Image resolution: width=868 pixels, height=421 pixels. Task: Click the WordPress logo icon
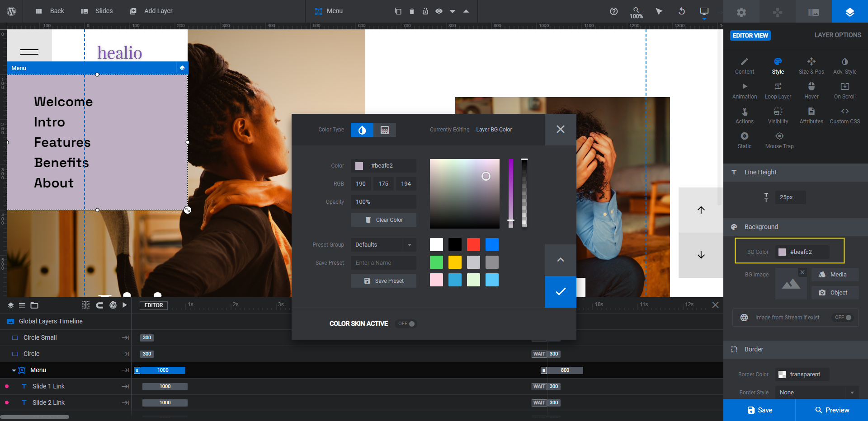click(x=11, y=11)
